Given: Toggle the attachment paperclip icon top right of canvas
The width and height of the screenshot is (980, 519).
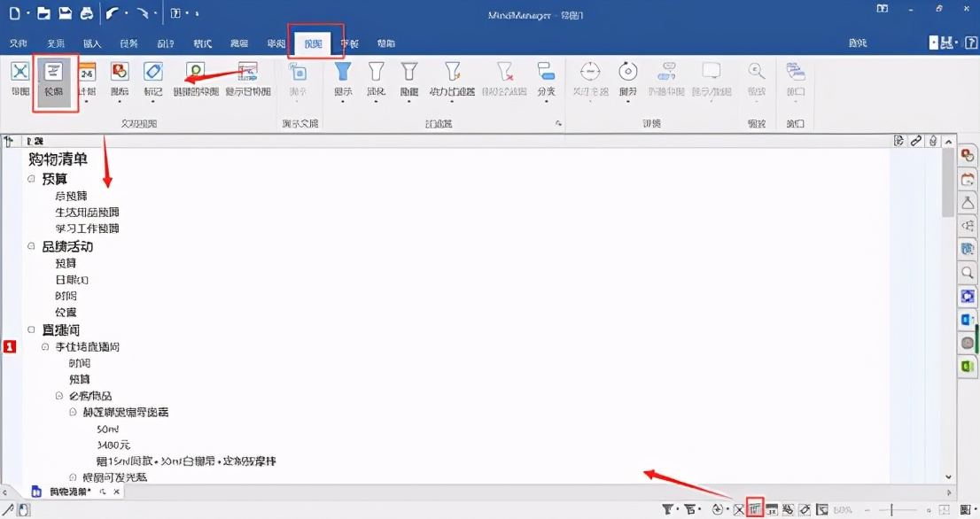Looking at the screenshot, I should (x=930, y=140).
